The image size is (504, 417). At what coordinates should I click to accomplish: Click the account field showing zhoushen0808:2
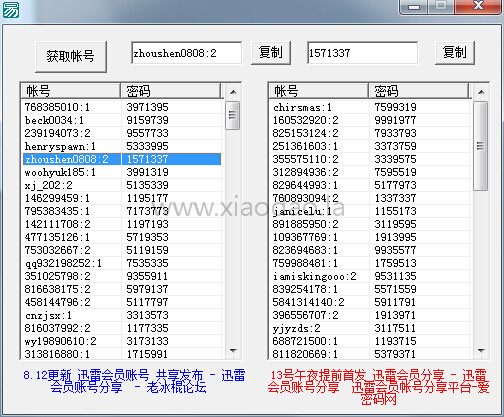(186, 53)
